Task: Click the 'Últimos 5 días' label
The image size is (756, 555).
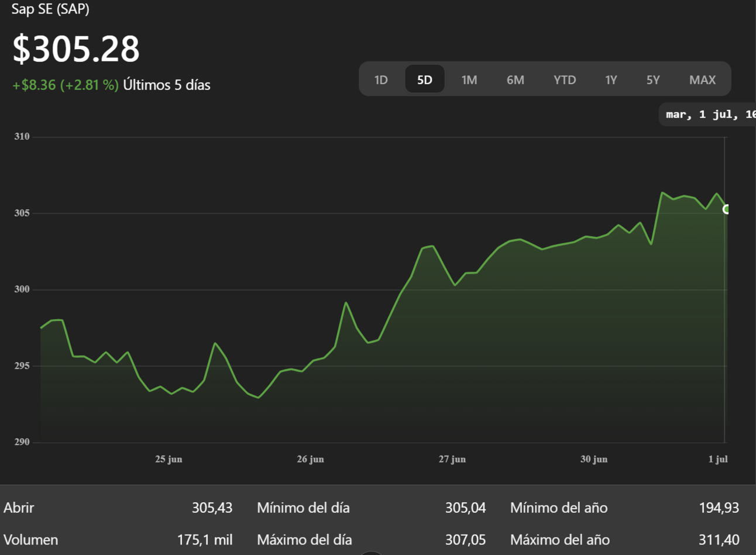Action: [167, 85]
